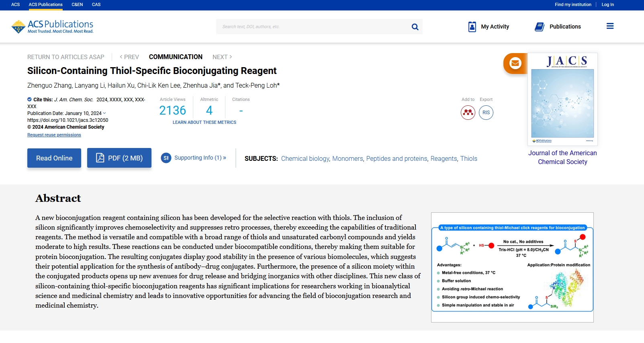This screenshot has width=644, height=343.
Task: Click the ACS Publications logo
Action: click(53, 27)
